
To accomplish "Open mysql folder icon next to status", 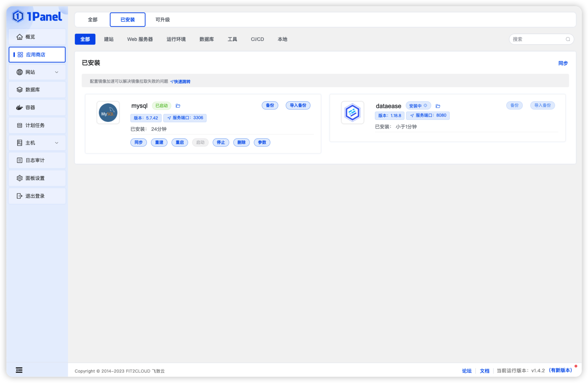I will [x=178, y=106].
